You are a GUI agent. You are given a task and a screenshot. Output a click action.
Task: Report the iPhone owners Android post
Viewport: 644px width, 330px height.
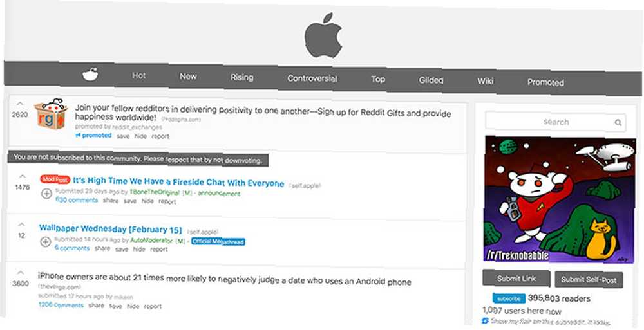153,306
